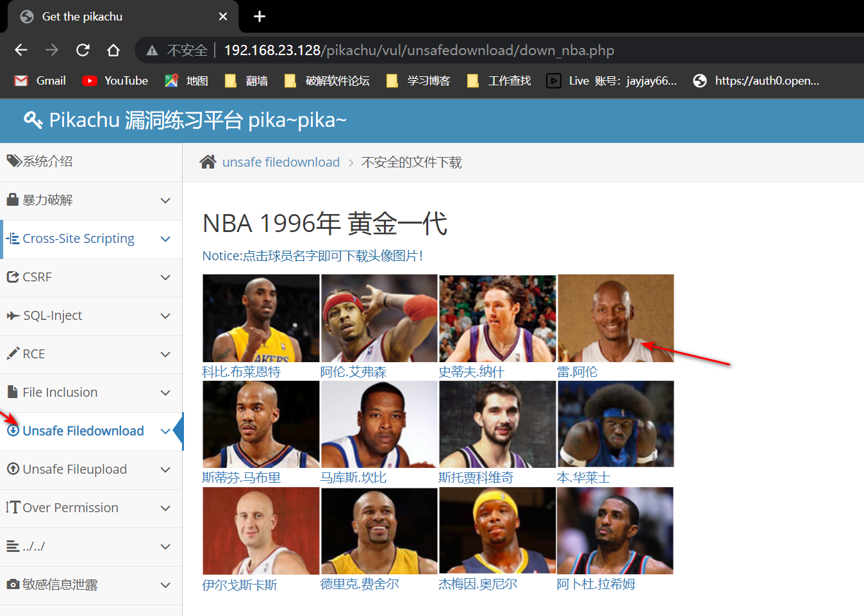Download 科比.布莱恩特 avatar via name link
Screen dimensions: 864x616
(x=241, y=372)
